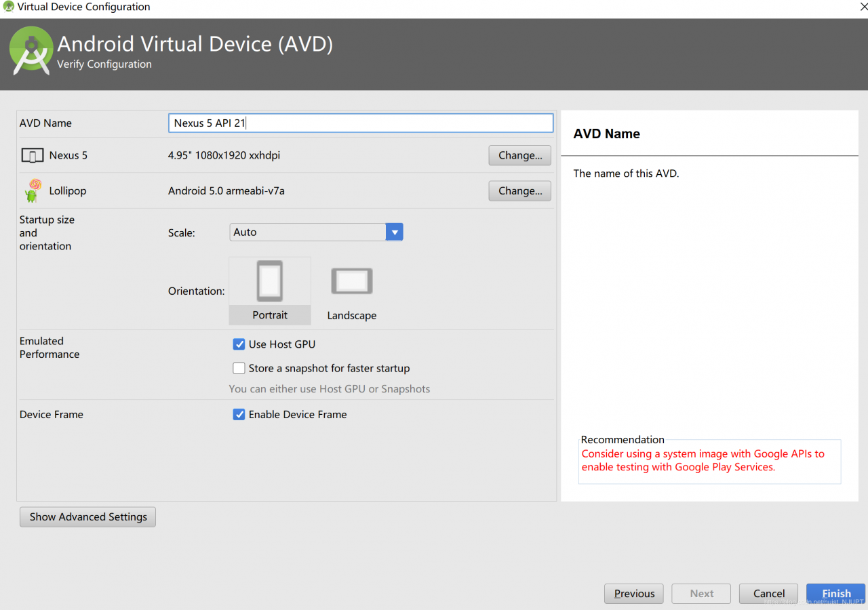The image size is (868, 610).
Task: Click the Scale label
Action: click(x=182, y=233)
